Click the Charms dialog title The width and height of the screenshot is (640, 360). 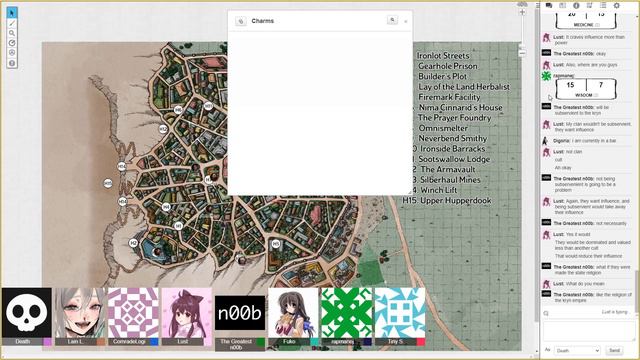(263, 21)
